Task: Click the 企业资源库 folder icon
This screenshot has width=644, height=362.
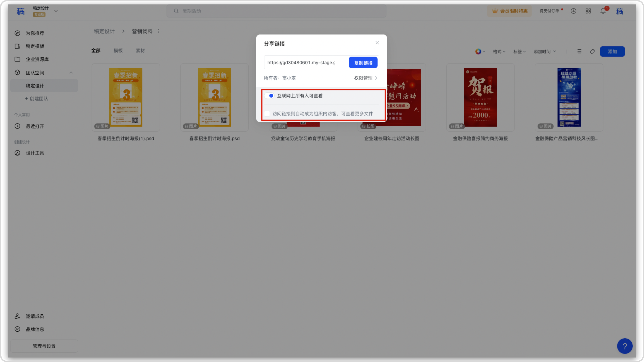Action: pyautogui.click(x=17, y=59)
